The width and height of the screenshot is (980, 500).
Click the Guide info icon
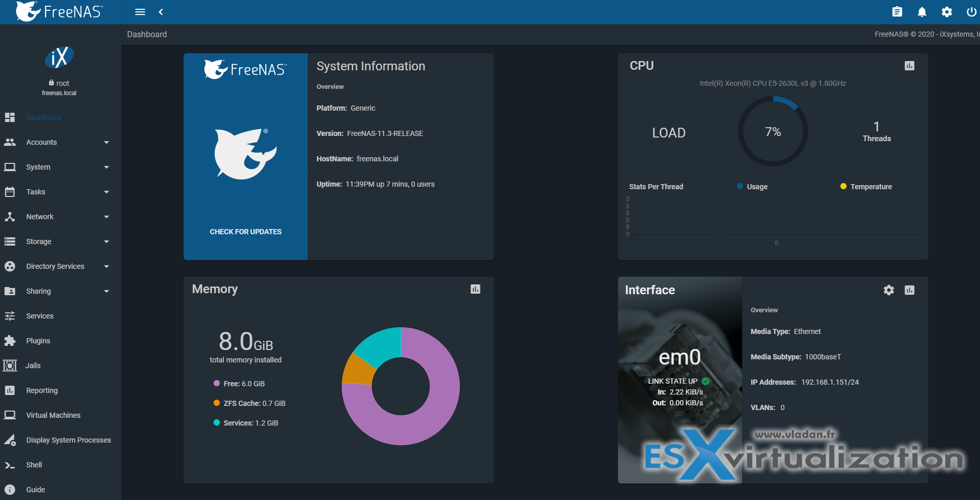pos(10,490)
